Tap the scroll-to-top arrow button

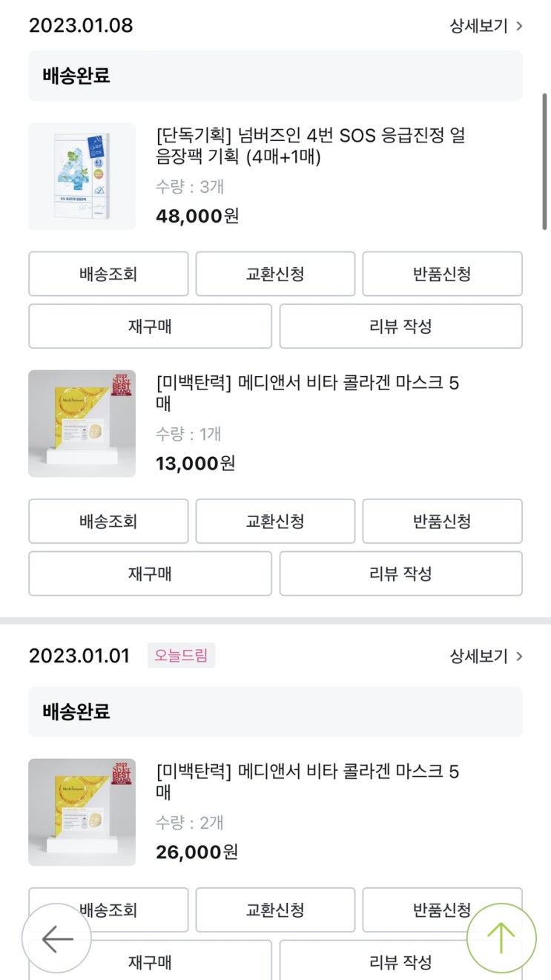[501, 938]
